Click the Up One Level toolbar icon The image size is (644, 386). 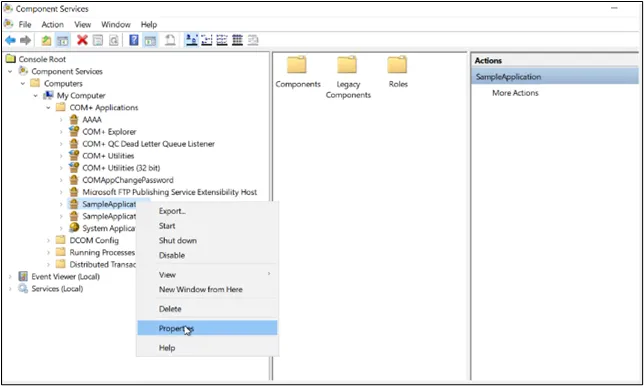pos(46,40)
